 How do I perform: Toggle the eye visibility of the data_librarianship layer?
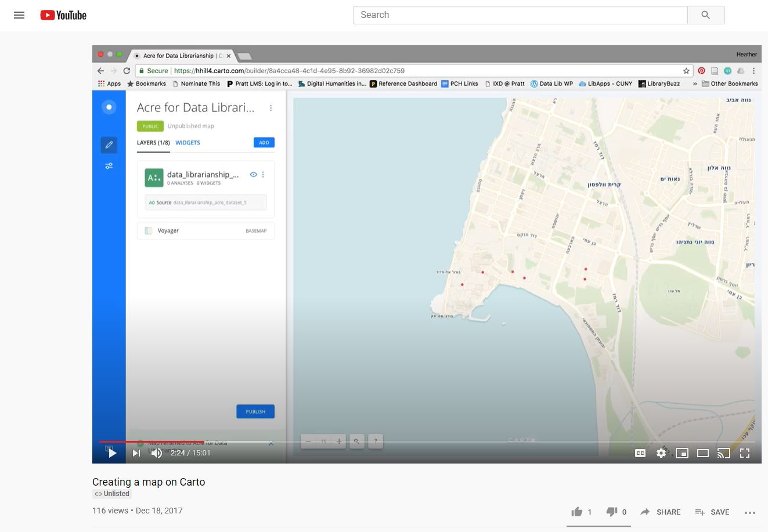coord(253,174)
